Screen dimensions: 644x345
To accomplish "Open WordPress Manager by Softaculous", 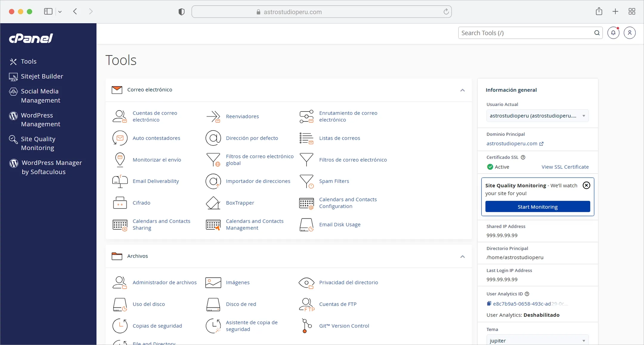I will click(x=51, y=167).
